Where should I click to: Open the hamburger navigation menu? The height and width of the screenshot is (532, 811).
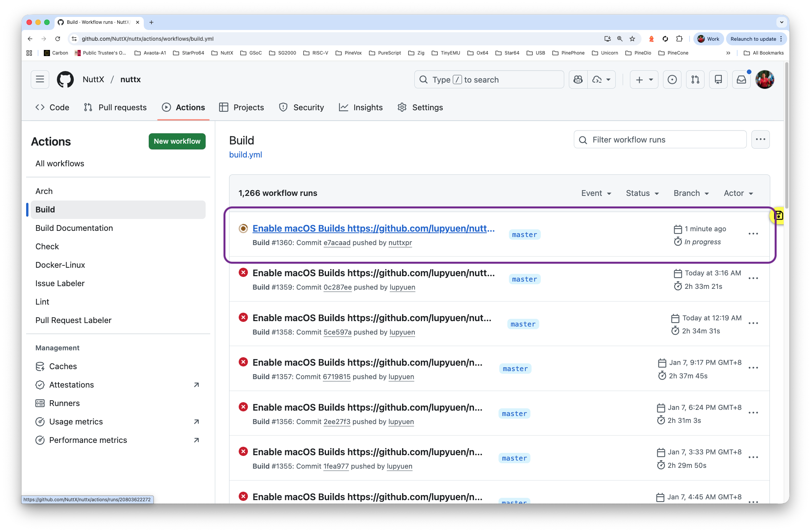click(40, 80)
